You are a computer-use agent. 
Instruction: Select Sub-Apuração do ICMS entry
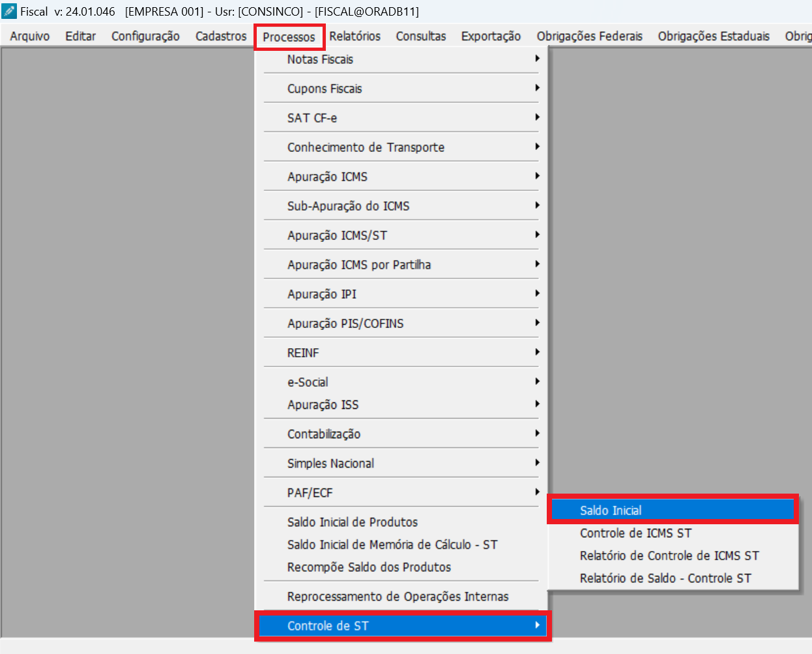pyautogui.click(x=401, y=206)
